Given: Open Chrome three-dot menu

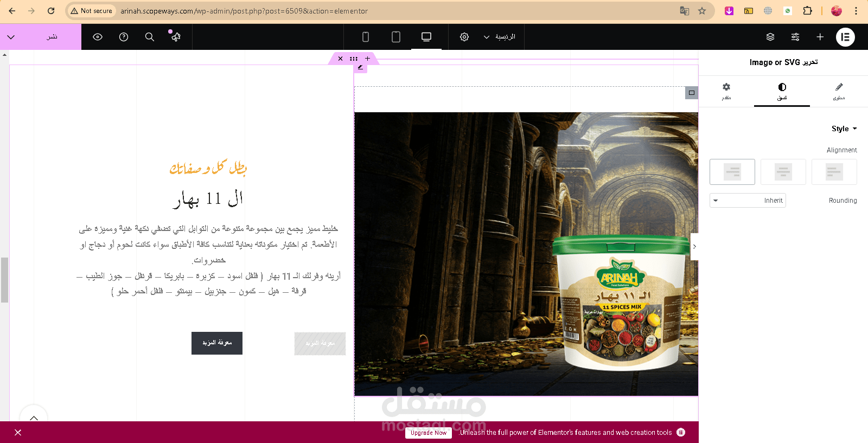Looking at the screenshot, I should click(856, 11).
